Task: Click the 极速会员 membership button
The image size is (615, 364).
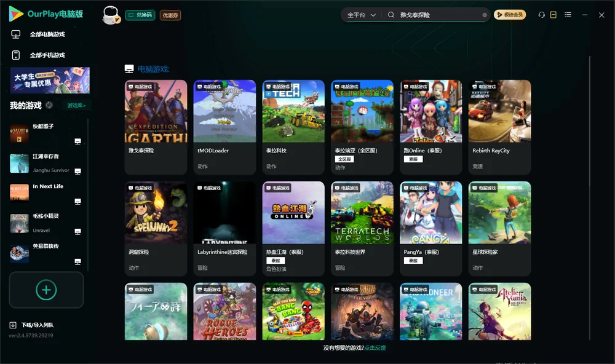Action: point(510,15)
